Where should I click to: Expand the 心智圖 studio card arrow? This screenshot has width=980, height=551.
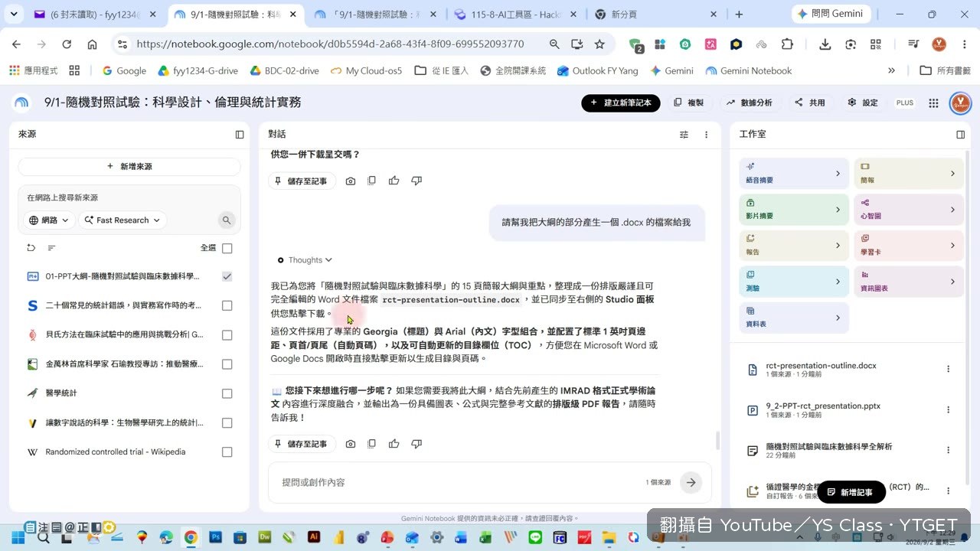(952, 210)
